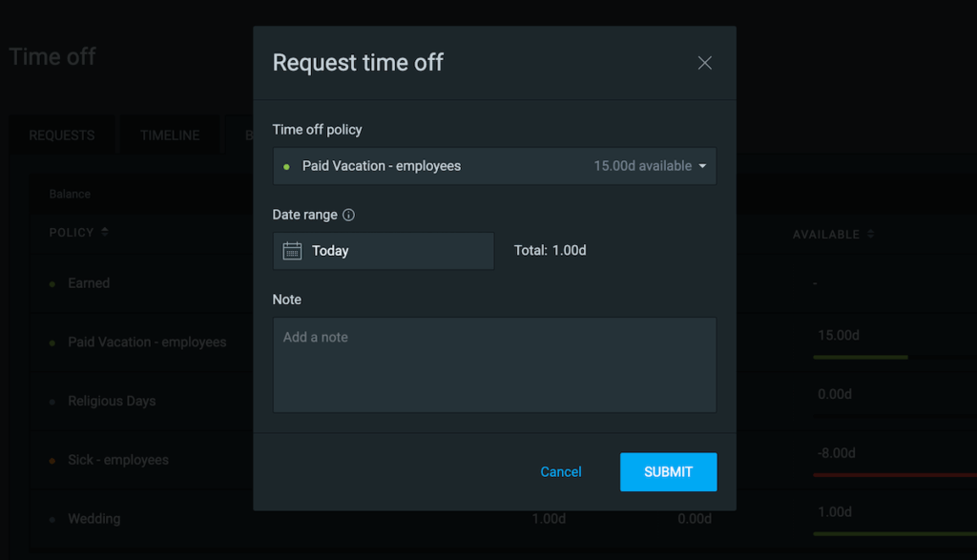Image resolution: width=977 pixels, height=560 pixels.
Task: Click the dot beside Religious Days
Action: (x=53, y=401)
